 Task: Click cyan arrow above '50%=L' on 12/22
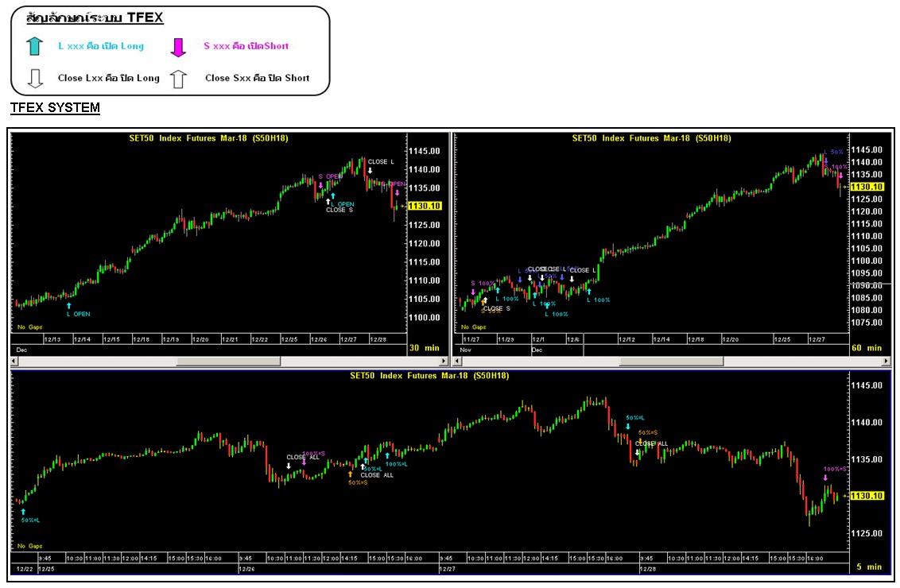pyautogui.click(x=24, y=511)
